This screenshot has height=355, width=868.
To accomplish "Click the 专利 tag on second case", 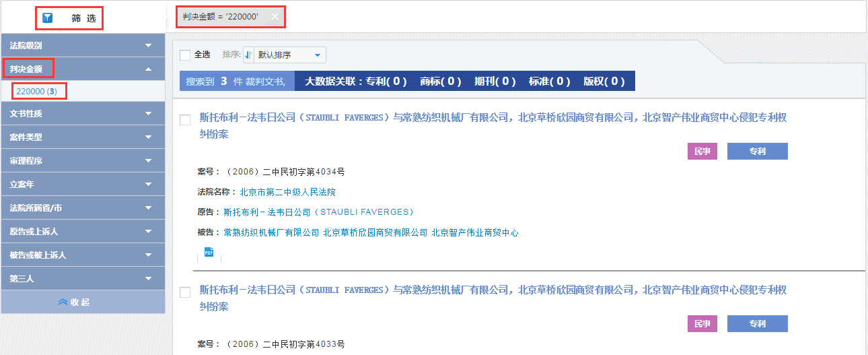I will (757, 324).
